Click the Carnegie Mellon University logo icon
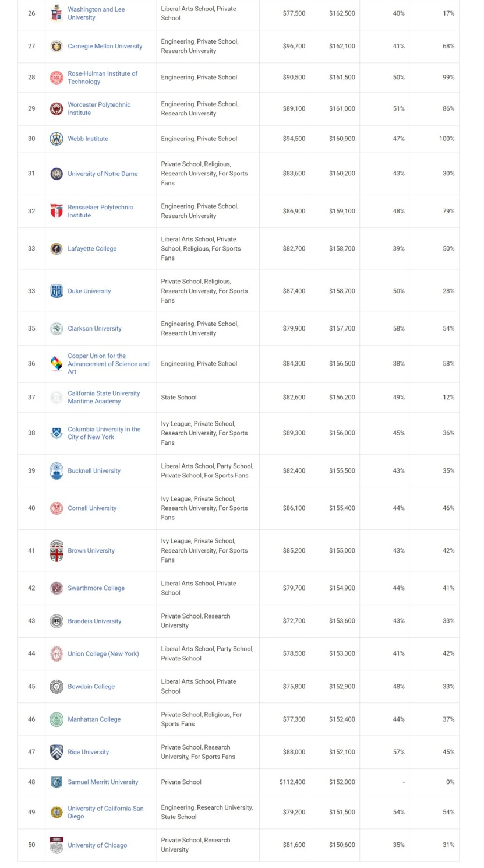Viewport: 484px width, 868px height. [56, 46]
